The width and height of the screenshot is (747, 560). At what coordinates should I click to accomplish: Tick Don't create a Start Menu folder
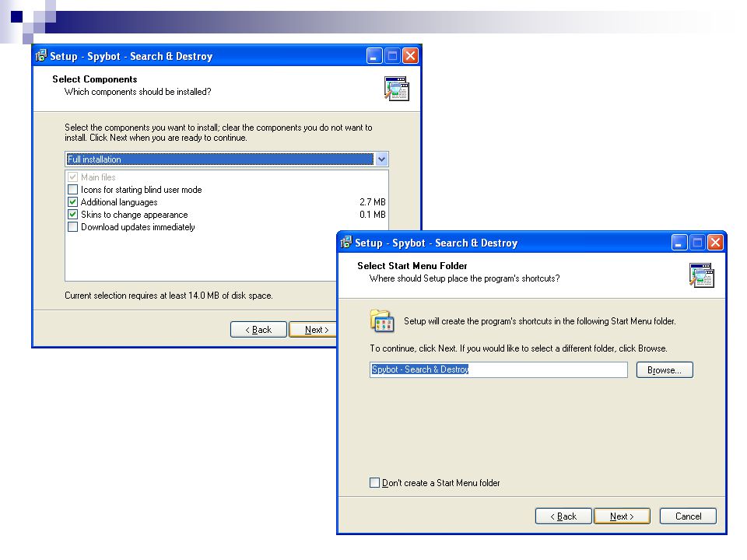coord(375,482)
